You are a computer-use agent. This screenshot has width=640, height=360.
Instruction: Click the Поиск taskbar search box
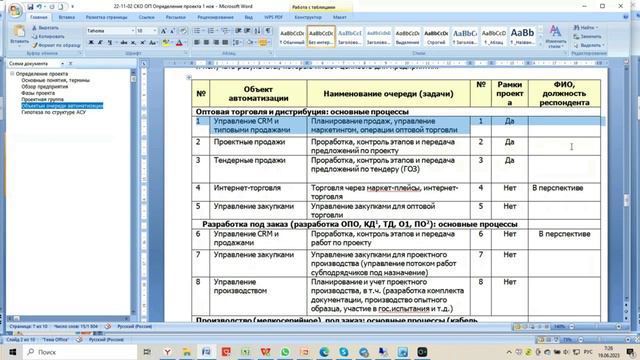80,352
